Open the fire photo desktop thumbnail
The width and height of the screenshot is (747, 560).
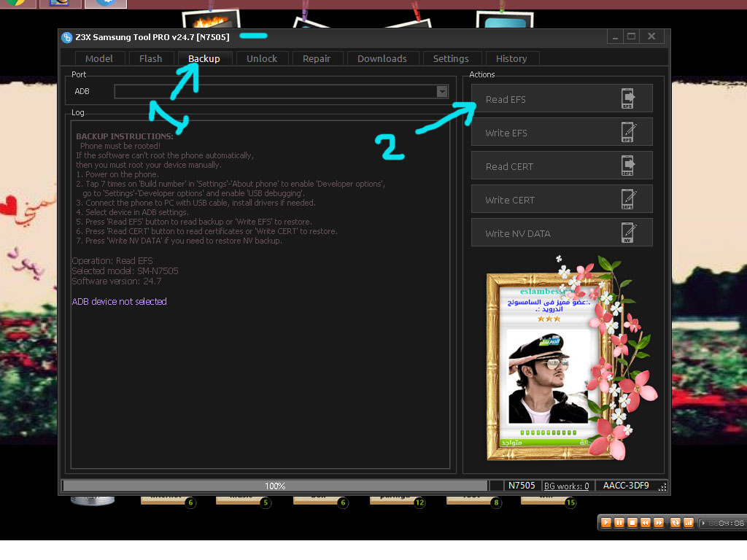point(211,20)
